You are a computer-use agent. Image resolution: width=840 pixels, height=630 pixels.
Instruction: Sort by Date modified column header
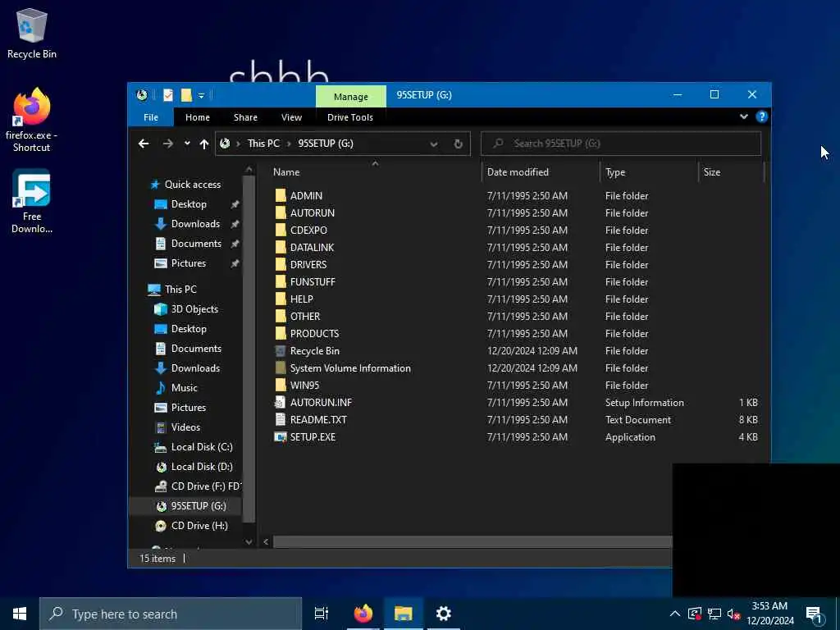tap(518, 172)
